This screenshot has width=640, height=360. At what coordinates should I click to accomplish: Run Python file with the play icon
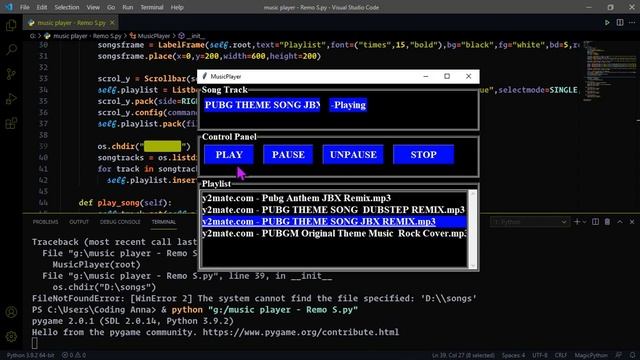coord(607,23)
